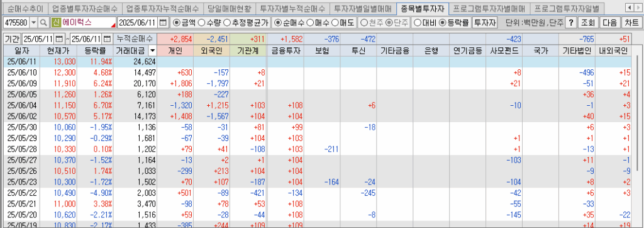The image size is (644, 228).
Task: Open calendar icon beside 2025/06/11 date
Action: pos(163,23)
